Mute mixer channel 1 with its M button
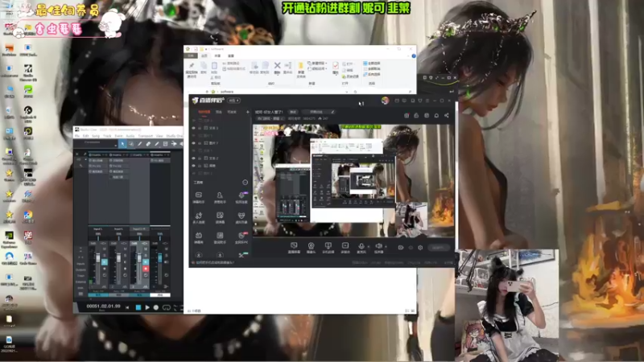The width and height of the screenshot is (644, 362). coord(105,249)
